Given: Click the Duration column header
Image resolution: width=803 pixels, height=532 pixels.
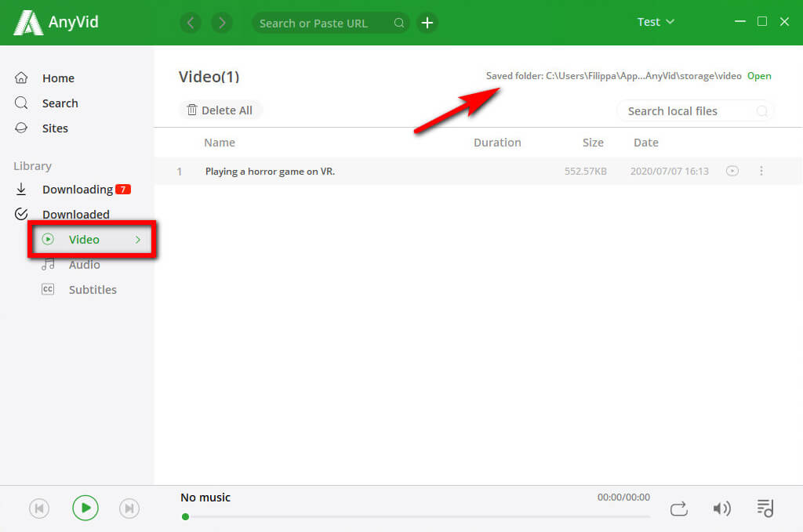Looking at the screenshot, I should pos(497,143).
